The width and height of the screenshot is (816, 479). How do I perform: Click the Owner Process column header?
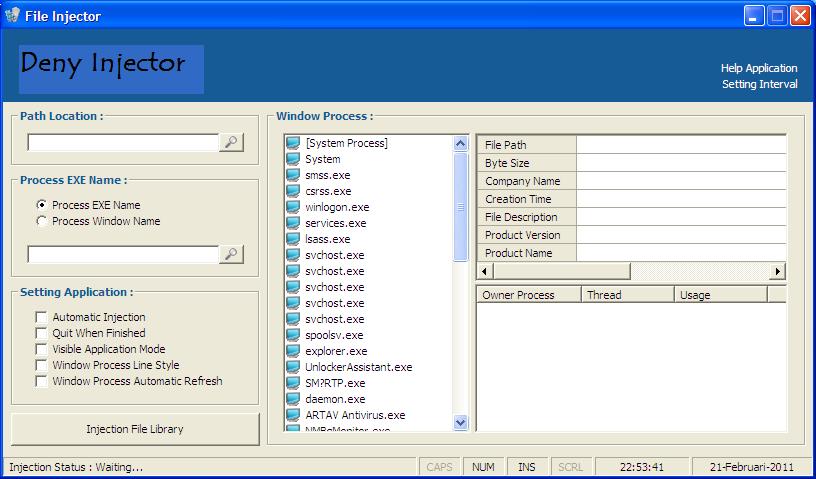tap(529, 295)
